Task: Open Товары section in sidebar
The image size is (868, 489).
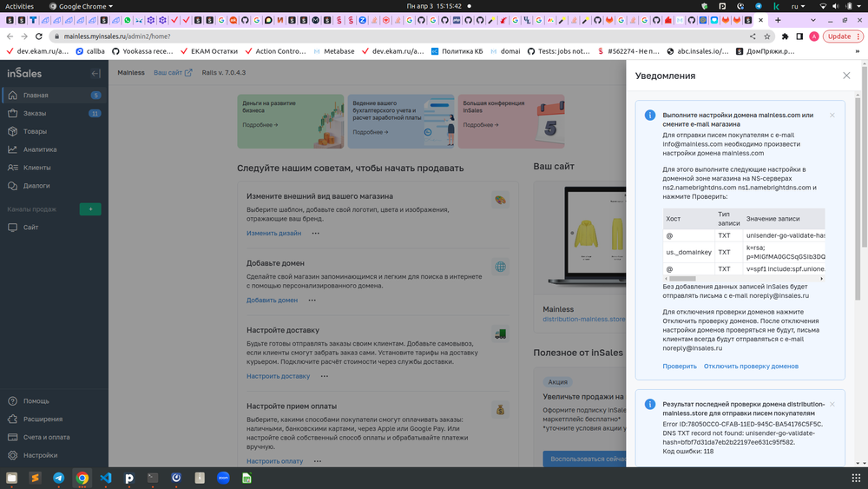Action: coord(35,131)
